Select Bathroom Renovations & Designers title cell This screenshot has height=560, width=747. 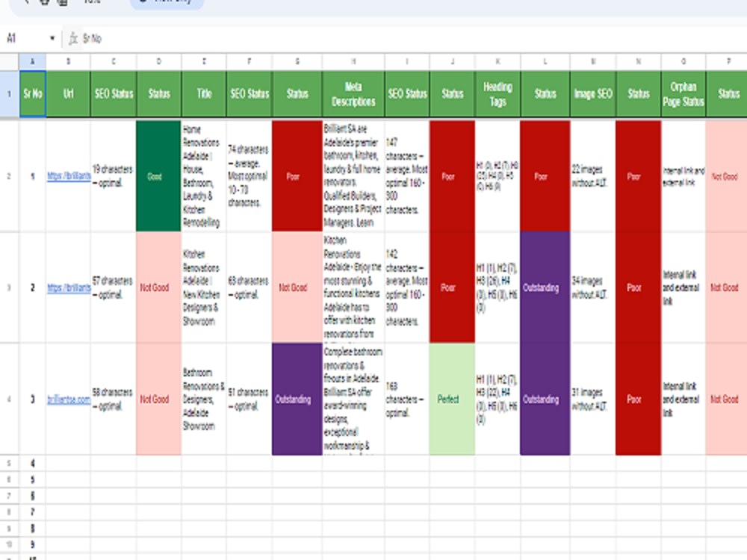(204, 399)
